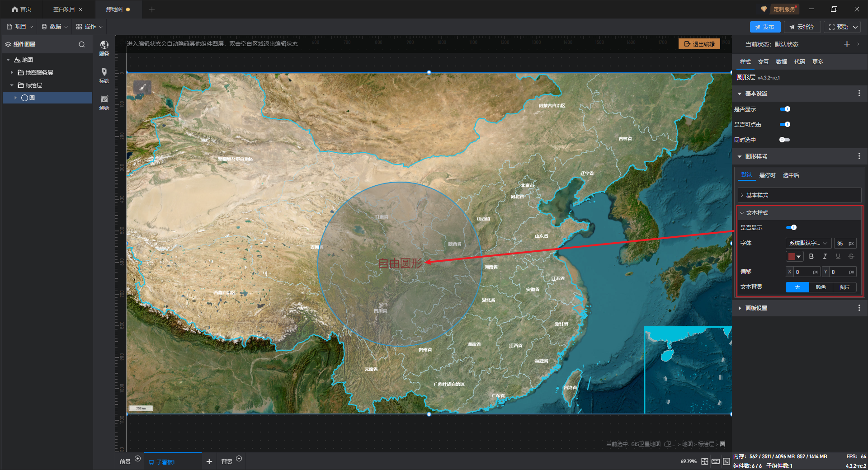Open 图形样式 more options menu
The image size is (868, 470).
(x=859, y=156)
